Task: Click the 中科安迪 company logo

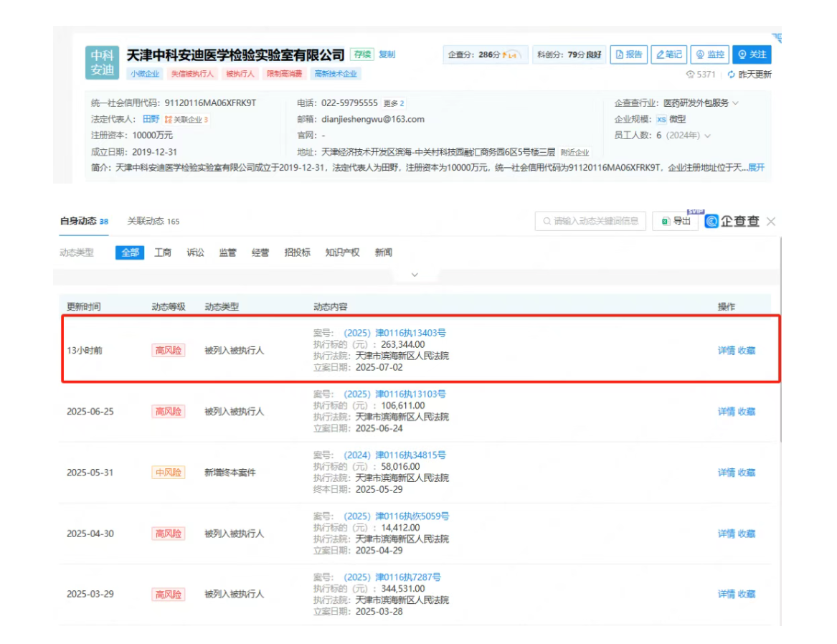Action: [x=102, y=62]
